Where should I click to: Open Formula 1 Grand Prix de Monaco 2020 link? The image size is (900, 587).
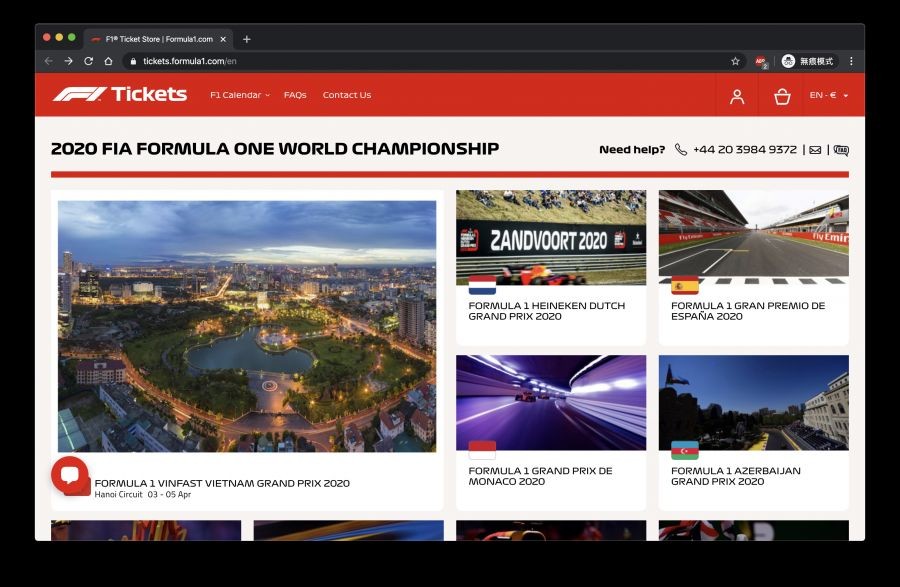[540, 476]
